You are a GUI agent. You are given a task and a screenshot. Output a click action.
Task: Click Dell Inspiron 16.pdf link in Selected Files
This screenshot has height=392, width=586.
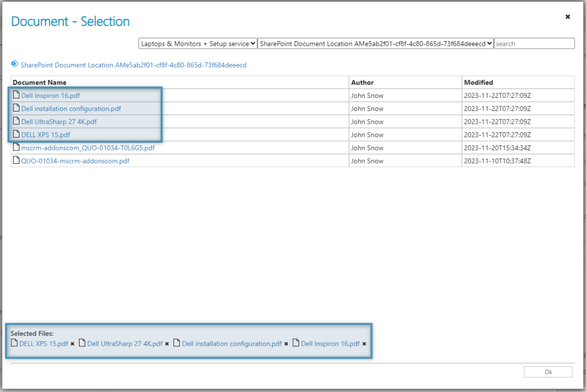tap(330, 344)
